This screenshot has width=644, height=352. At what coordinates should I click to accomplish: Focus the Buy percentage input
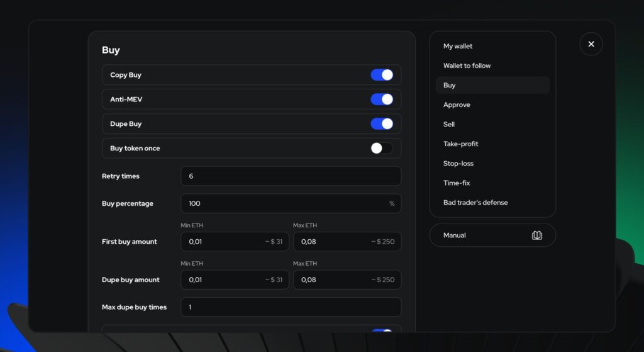click(x=291, y=203)
